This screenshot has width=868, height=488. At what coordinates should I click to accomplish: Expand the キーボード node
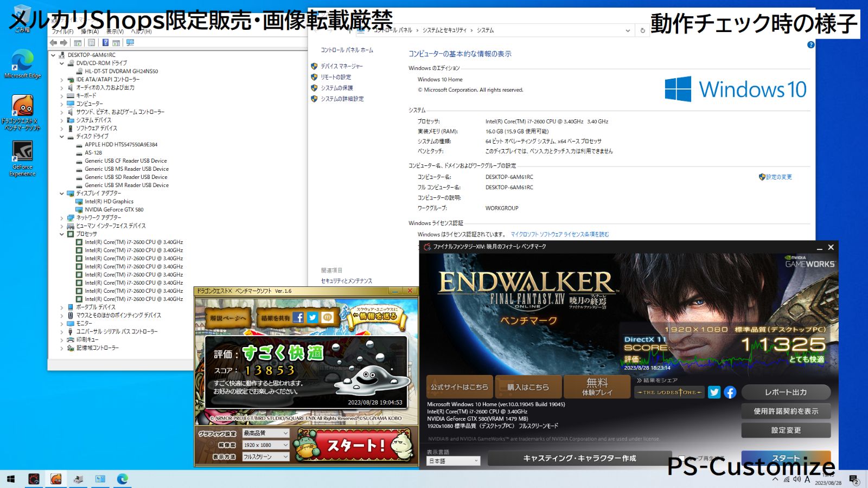tap(62, 95)
